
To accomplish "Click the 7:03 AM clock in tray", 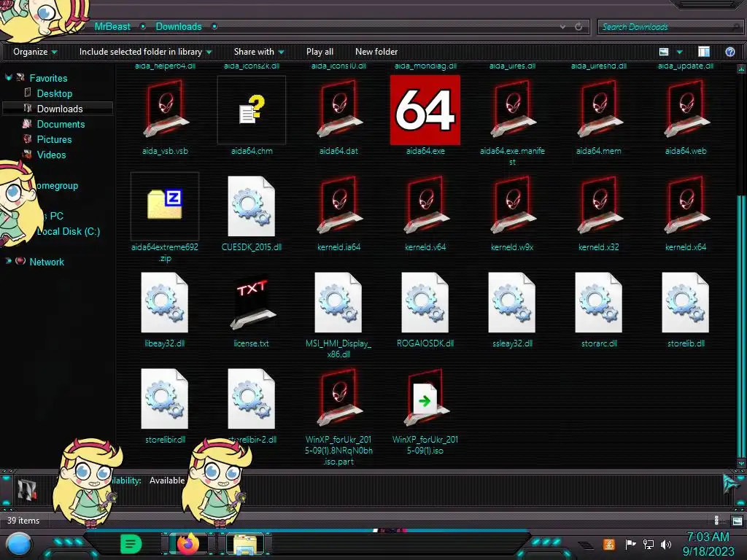I will [708, 537].
